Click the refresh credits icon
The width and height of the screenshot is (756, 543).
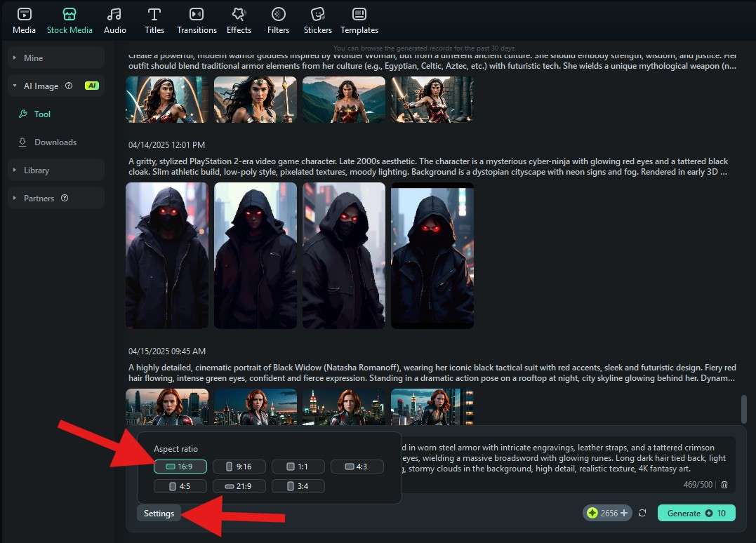point(642,513)
